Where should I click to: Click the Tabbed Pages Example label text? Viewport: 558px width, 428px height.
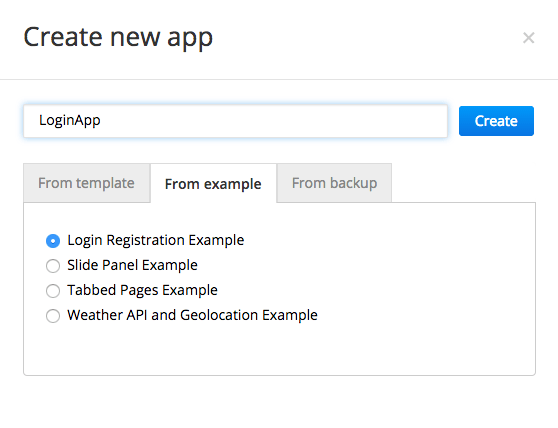(x=142, y=290)
